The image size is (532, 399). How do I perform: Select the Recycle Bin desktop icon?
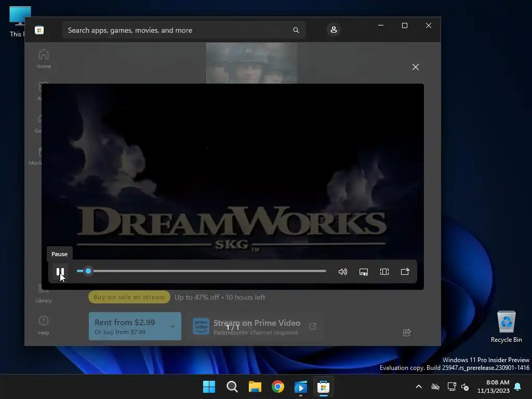[506, 327]
